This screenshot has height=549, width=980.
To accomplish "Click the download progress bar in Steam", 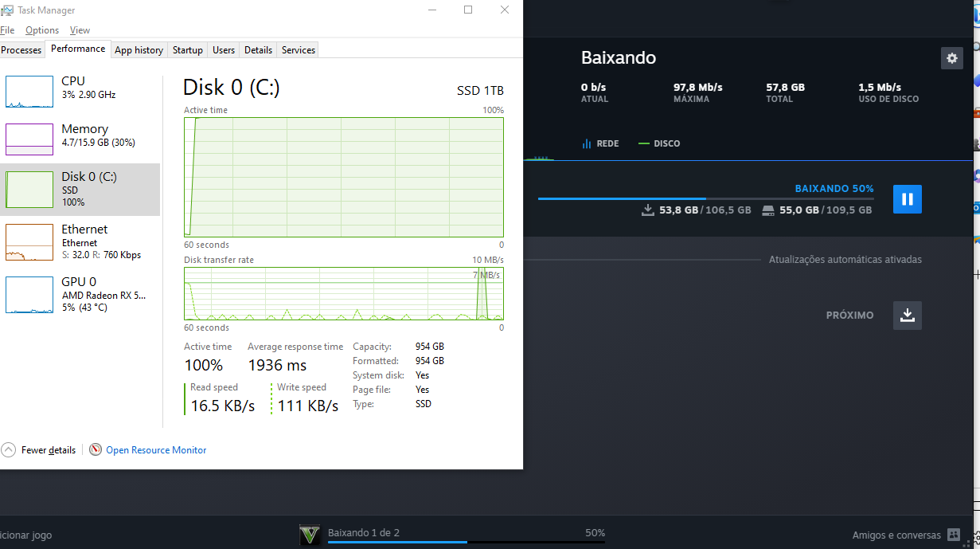I will [x=705, y=198].
